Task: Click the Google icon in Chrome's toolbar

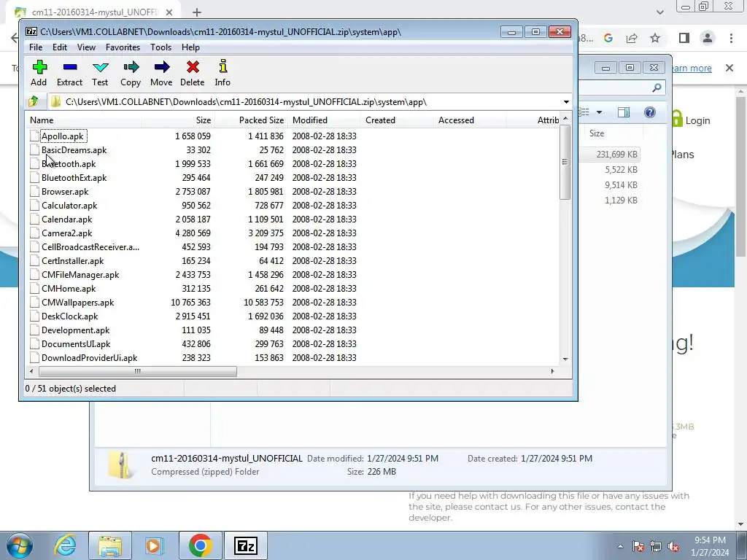Action: pos(608,38)
